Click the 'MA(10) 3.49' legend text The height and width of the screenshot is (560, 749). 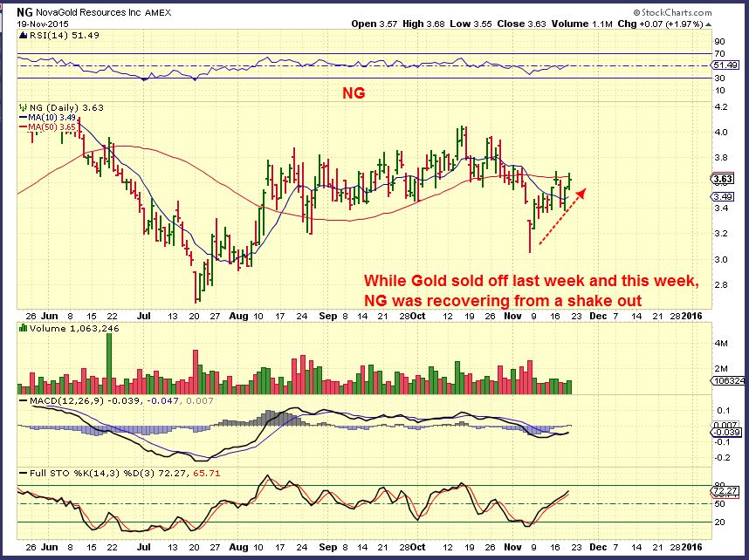(x=52, y=118)
